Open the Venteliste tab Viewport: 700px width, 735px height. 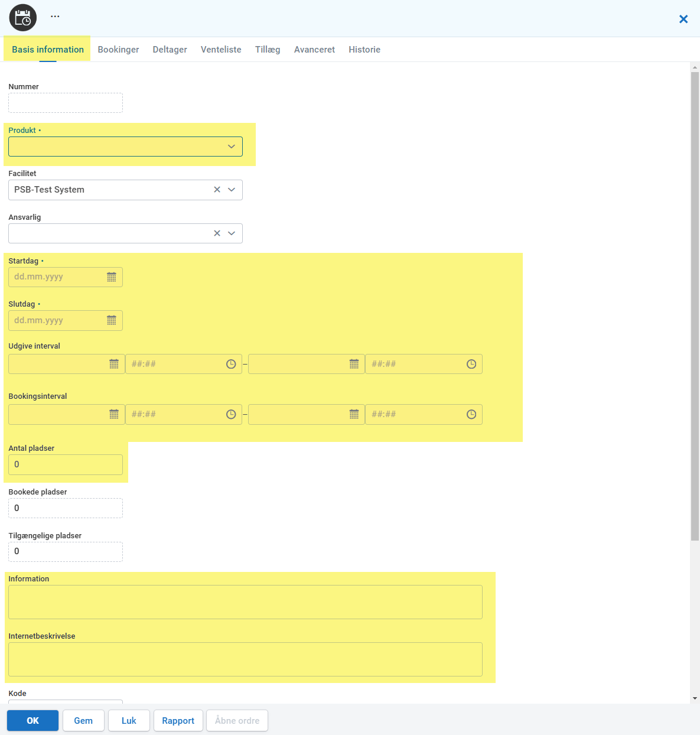point(221,50)
